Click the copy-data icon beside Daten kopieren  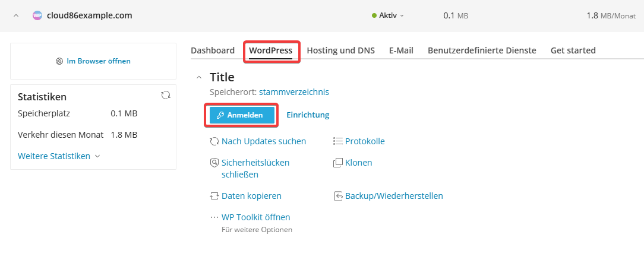point(214,196)
